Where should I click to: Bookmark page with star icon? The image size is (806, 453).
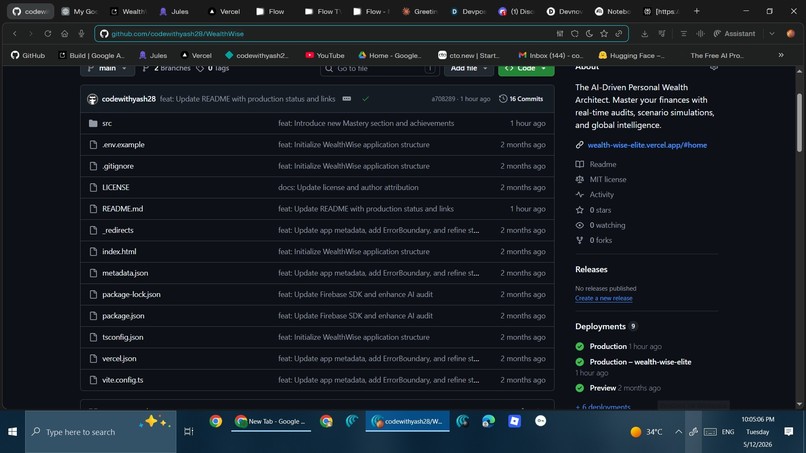pos(604,33)
